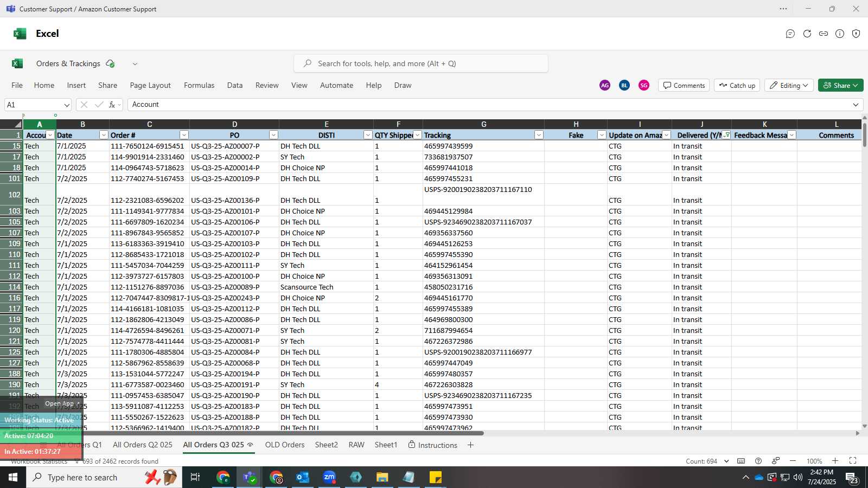Add a new sheet with plus icon
Image resolution: width=868 pixels, height=488 pixels.
tap(470, 445)
